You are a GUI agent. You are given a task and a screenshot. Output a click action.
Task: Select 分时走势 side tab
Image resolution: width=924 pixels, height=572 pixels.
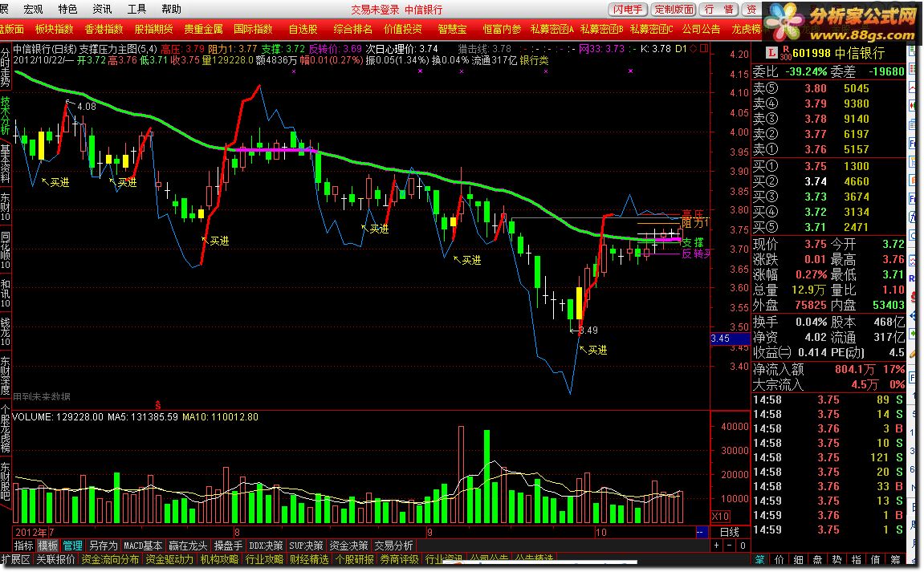pos(6,67)
